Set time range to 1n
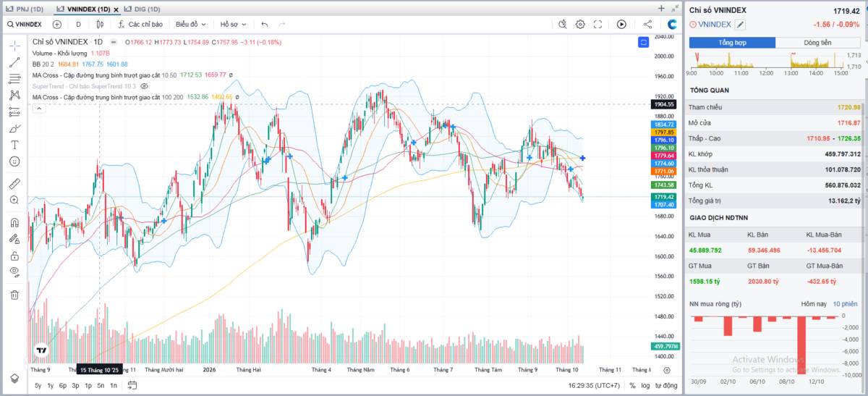 [x=114, y=385]
